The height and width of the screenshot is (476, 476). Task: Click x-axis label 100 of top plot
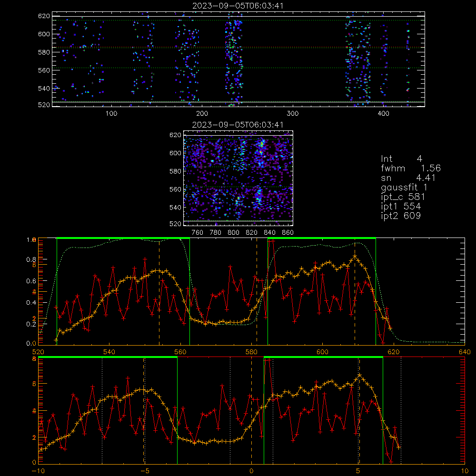click(111, 113)
